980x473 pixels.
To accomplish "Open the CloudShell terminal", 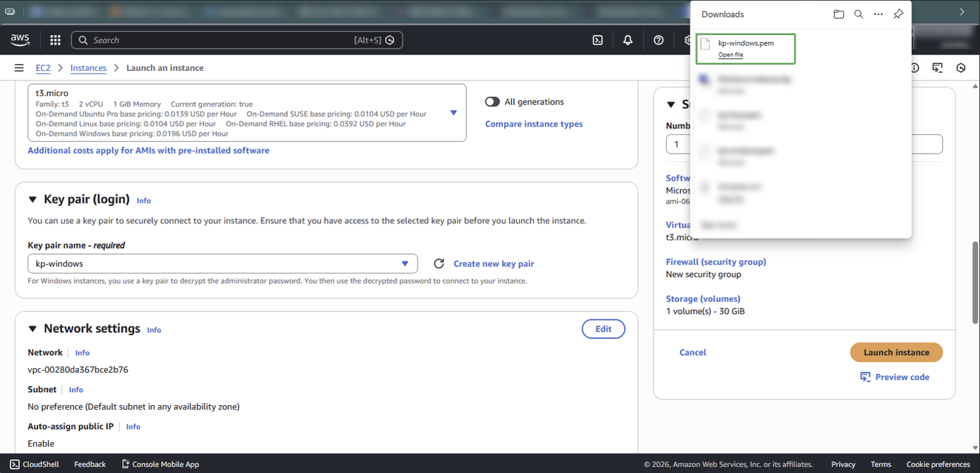I will (35, 464).
